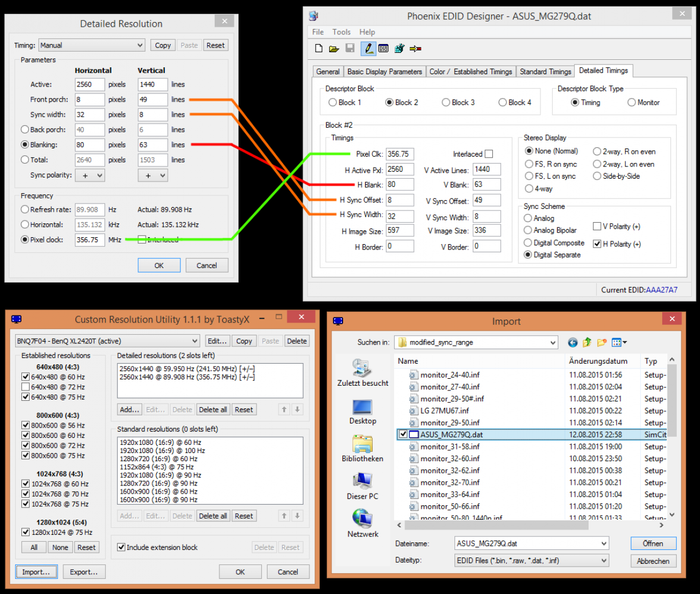Click the LG 27MU67.inf file icon

[x=413, y=411]
